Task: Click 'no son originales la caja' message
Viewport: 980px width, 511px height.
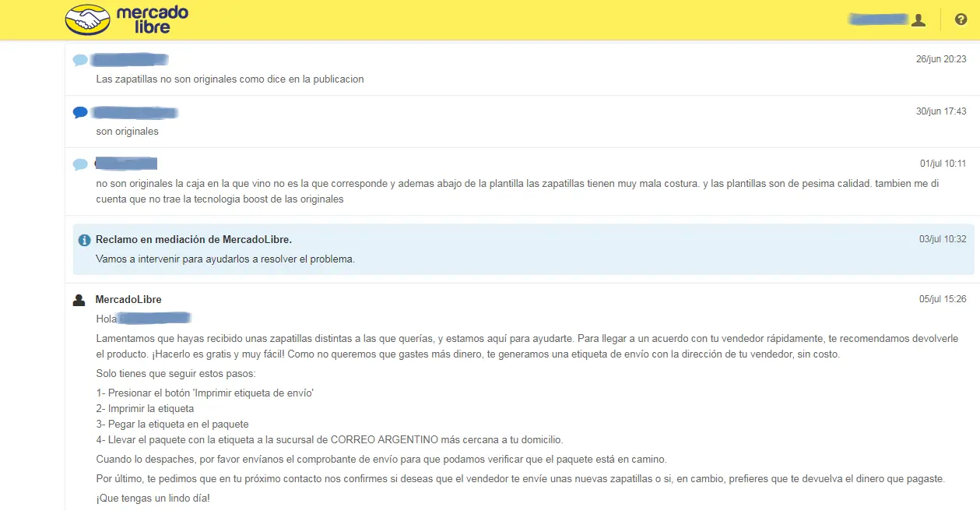Action: coord(517,191)
